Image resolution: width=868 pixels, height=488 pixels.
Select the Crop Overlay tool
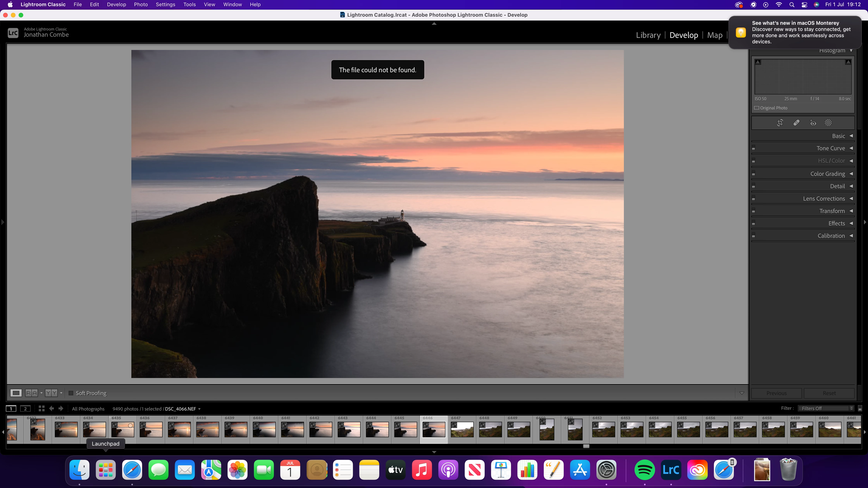point(780,123)
